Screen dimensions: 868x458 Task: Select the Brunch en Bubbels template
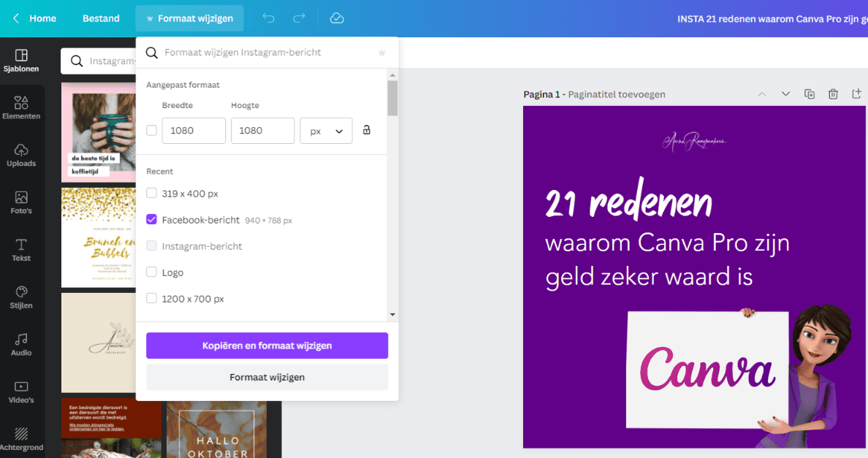(99, 238)
